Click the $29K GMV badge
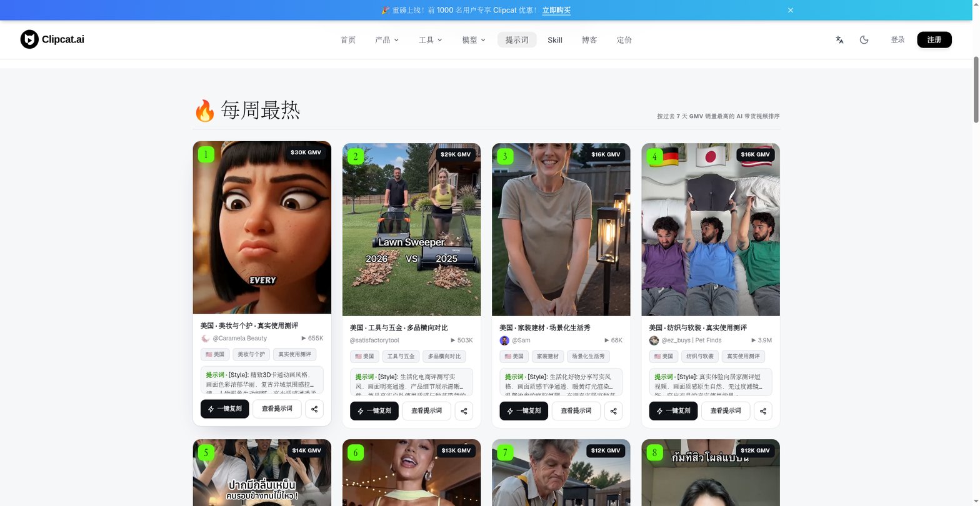Screen dimensions: 980x506 point(456,154)
